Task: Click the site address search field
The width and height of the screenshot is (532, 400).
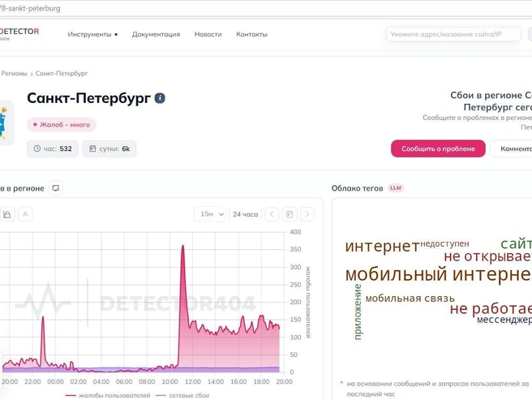Action: click(x=453, y=34)
